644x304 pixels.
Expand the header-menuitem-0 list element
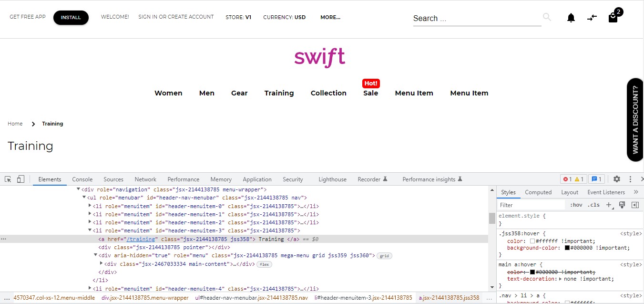[x=90, y=206]
